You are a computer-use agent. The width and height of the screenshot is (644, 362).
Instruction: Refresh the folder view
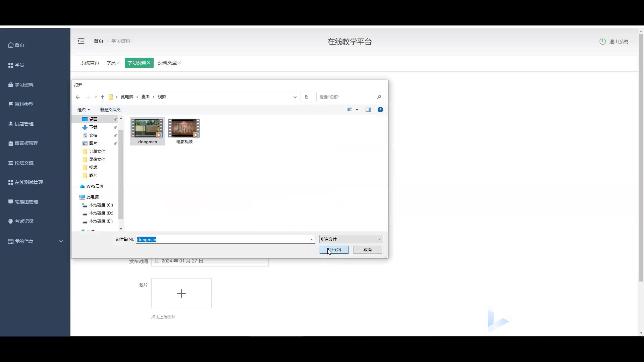pos(306,97)
